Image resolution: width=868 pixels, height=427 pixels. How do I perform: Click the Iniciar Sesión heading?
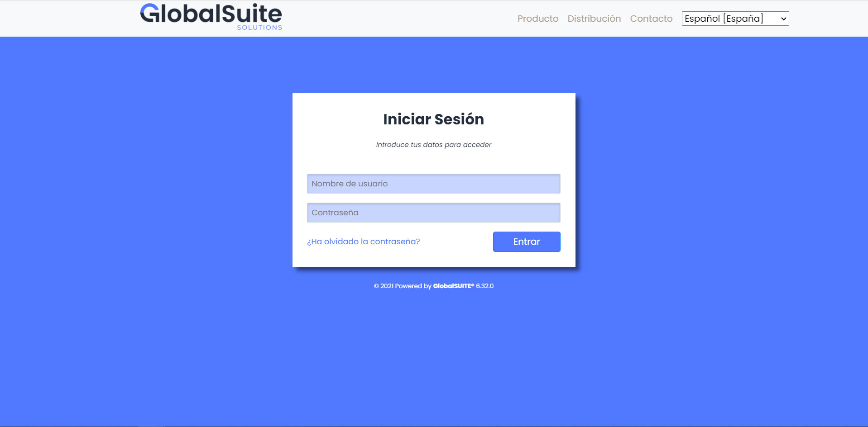pyautogui.click(x=433, y=119)
